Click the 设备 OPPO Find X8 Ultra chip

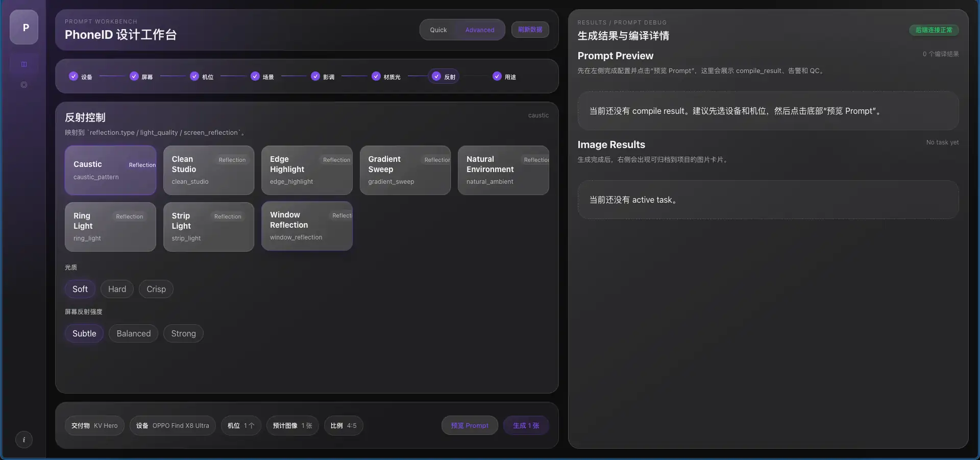(173, 425)
